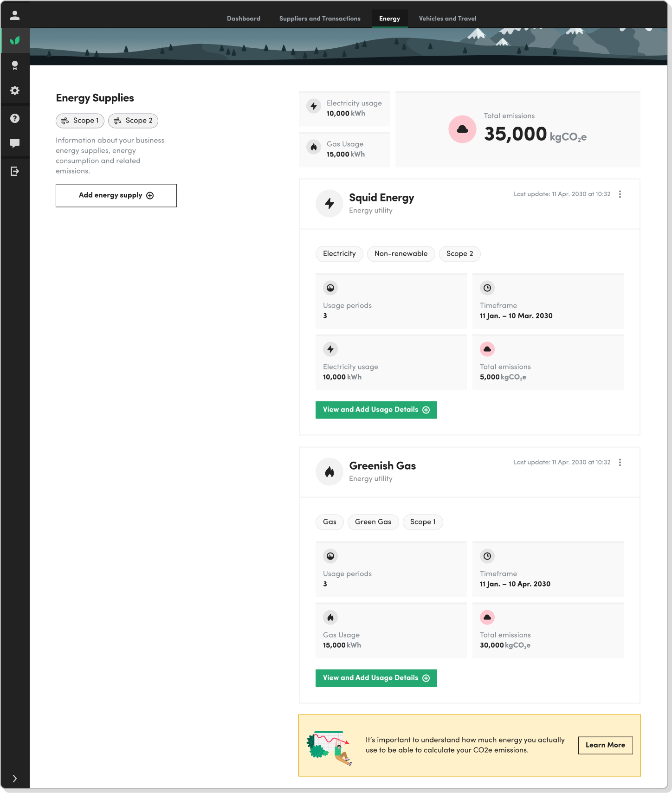Open the settings gear in sidebar
672x793 pixels.
point(15,90)
